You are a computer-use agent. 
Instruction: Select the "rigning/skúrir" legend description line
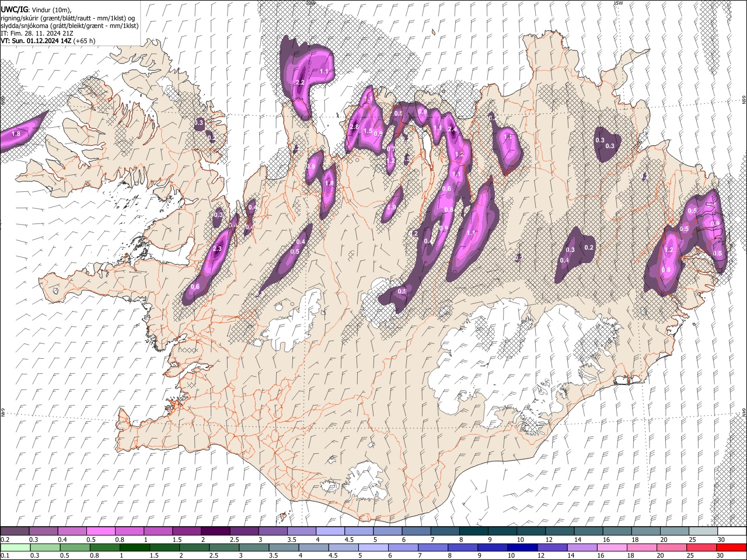tap(68, 17)
